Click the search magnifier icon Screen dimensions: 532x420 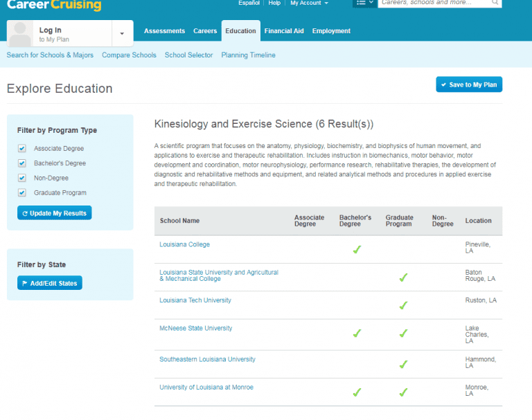495,3
